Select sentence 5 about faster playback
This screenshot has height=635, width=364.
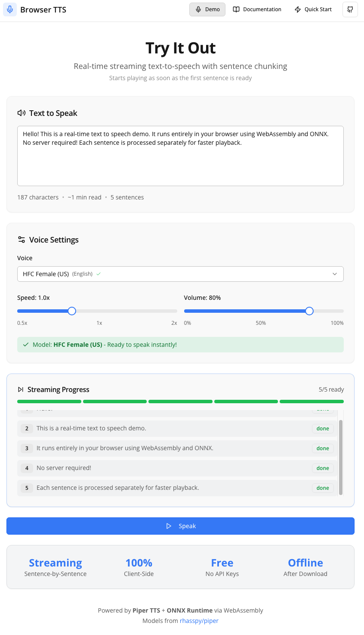pos(177,488)
